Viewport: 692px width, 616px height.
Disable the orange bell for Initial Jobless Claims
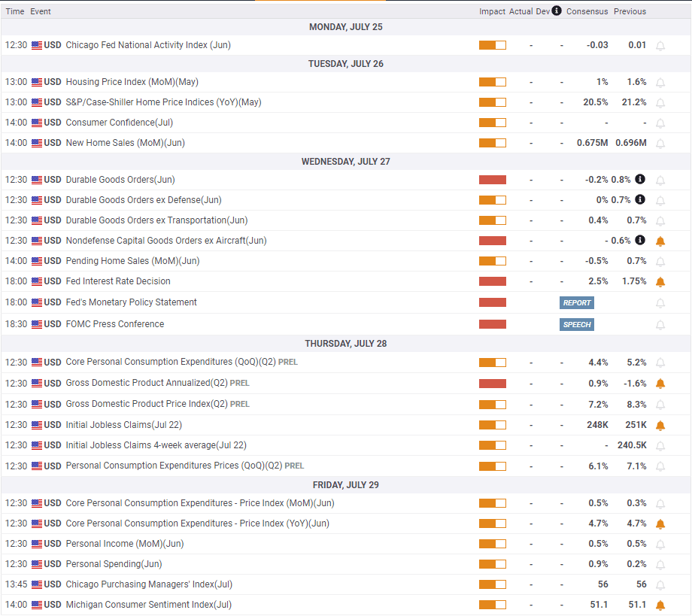coord(660,426)
